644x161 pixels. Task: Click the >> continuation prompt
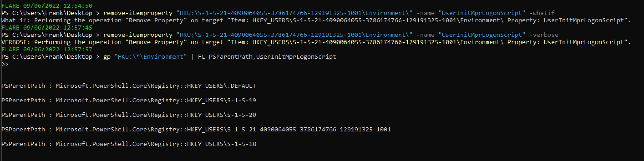(5, 64)
